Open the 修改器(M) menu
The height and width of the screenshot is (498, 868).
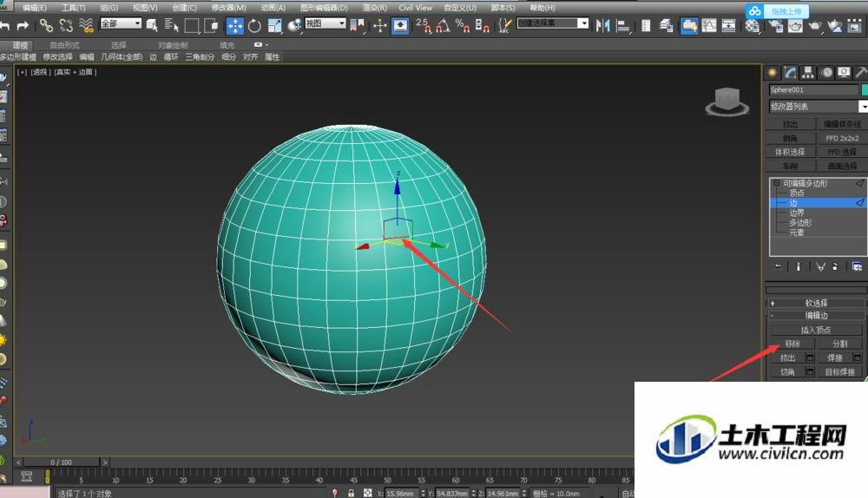click(228, 8)
